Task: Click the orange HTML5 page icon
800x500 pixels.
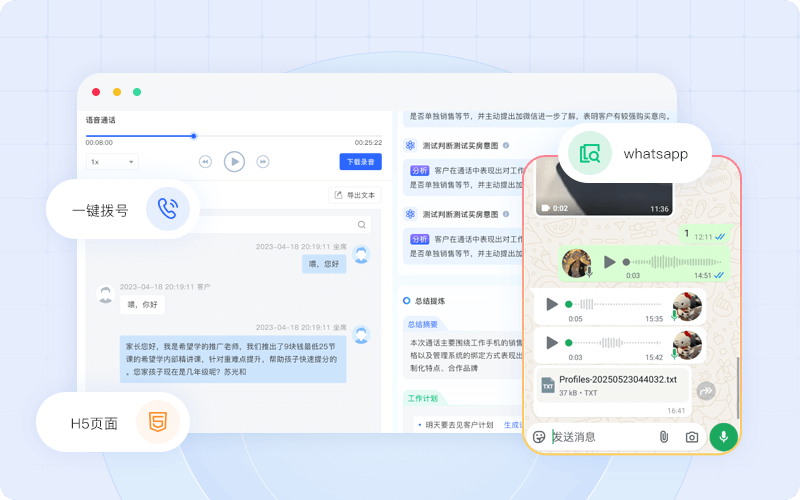Action: tap(157, 422)
